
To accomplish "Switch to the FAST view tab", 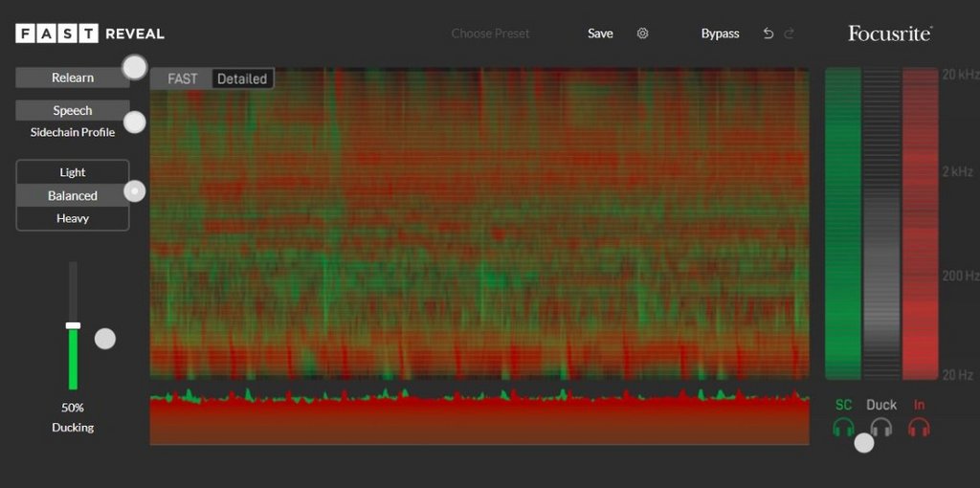I will (x=183, y=78).
